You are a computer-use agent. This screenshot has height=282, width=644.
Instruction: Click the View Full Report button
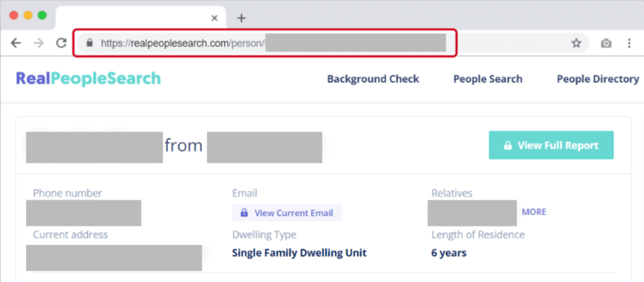551,145
